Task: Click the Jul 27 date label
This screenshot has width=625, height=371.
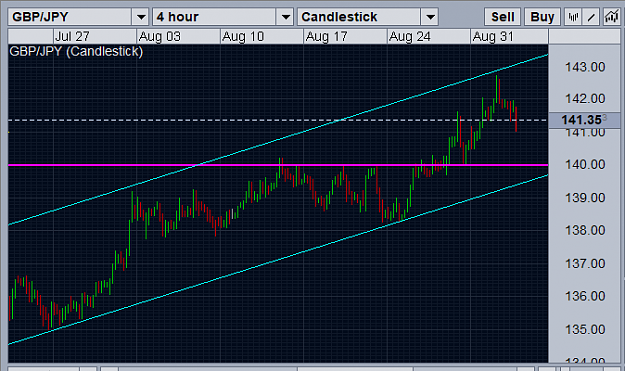Action: point(72,37)
